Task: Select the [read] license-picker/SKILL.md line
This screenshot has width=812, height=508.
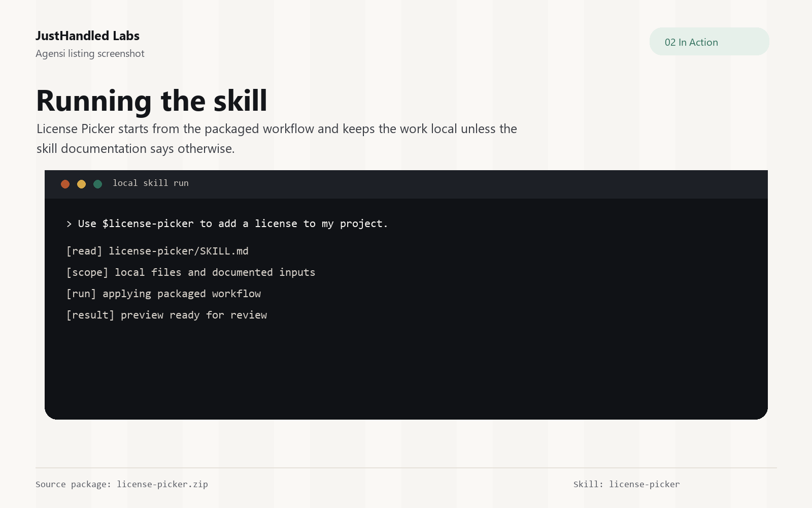Action: click(157, 251)
